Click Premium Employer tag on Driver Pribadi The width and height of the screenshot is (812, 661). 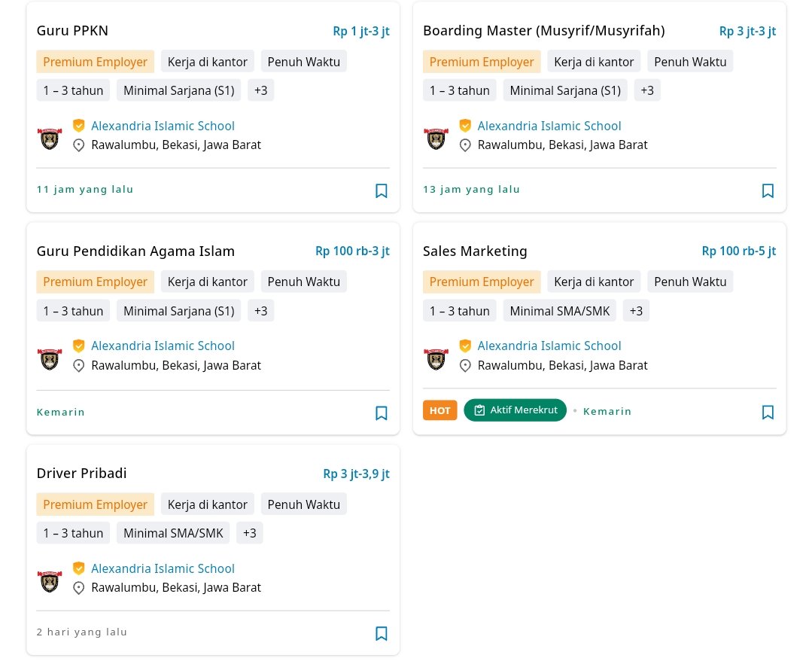click(x=96, y=504)
